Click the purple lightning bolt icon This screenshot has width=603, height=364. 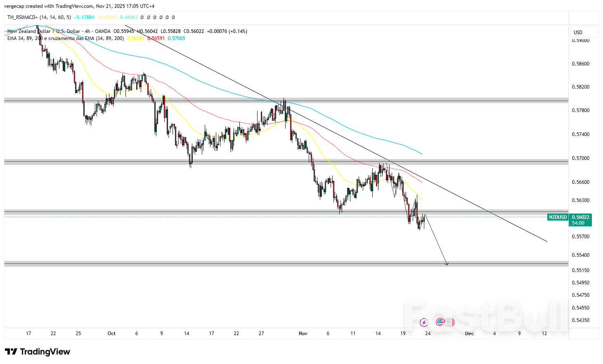point(423,322)
